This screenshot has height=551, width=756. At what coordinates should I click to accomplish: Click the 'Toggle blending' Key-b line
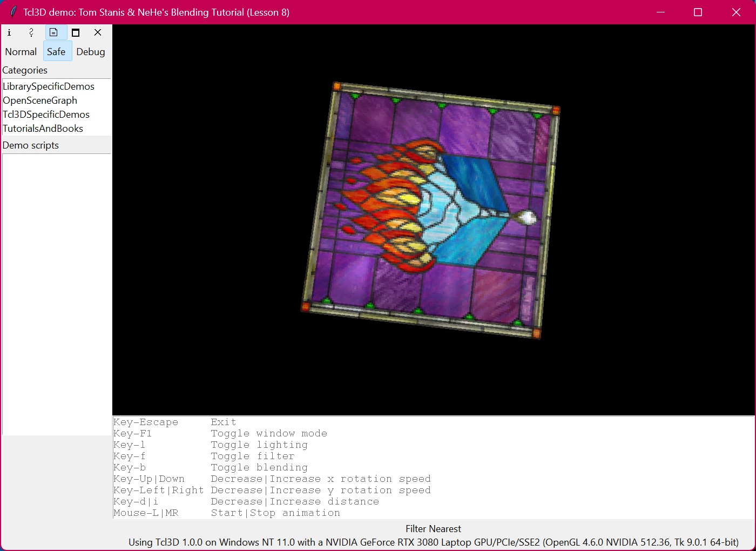[211, 468]
